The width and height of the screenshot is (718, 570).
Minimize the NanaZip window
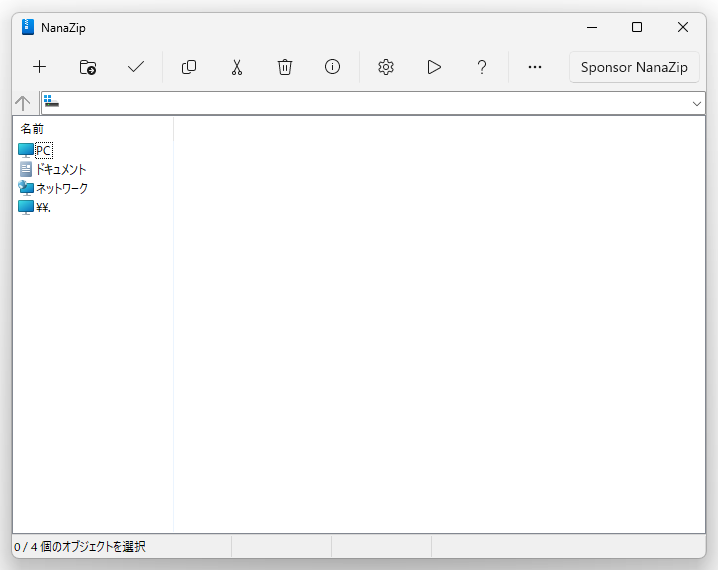592,27
